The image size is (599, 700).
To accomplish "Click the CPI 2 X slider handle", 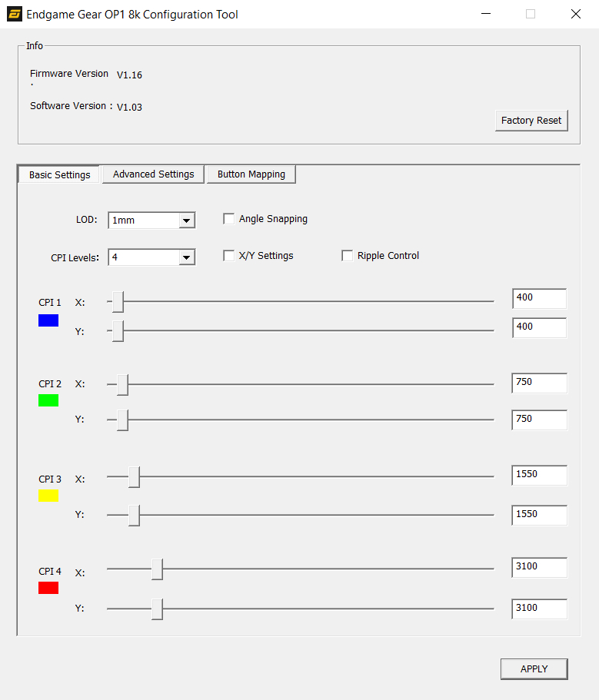I will tap(122, 384).
